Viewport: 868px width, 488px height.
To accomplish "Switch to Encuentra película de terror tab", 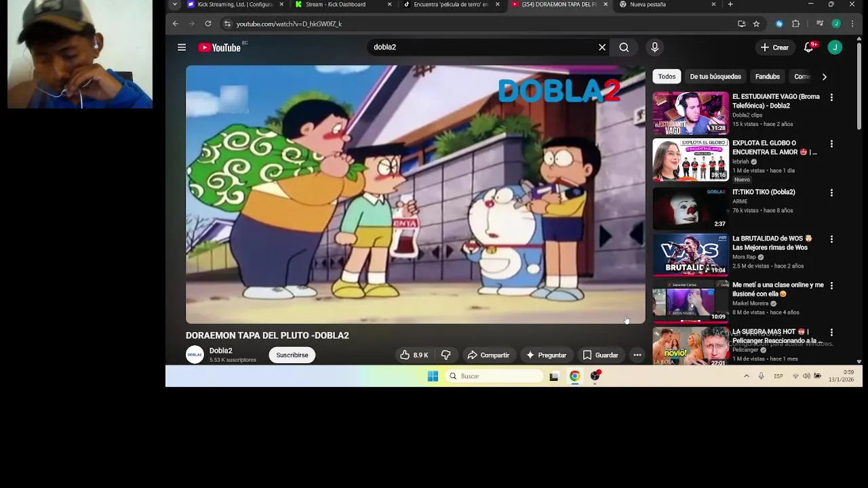I will coord(451,5).
